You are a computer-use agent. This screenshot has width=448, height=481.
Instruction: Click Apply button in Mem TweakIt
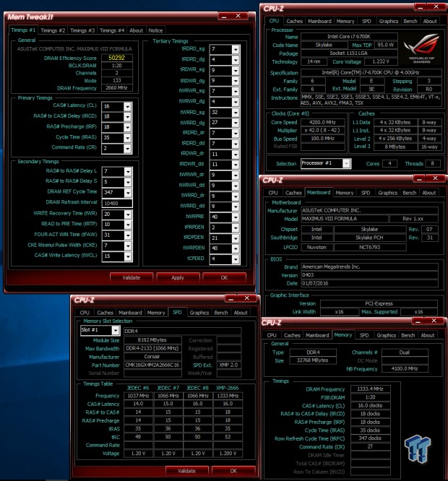point(178,277)
